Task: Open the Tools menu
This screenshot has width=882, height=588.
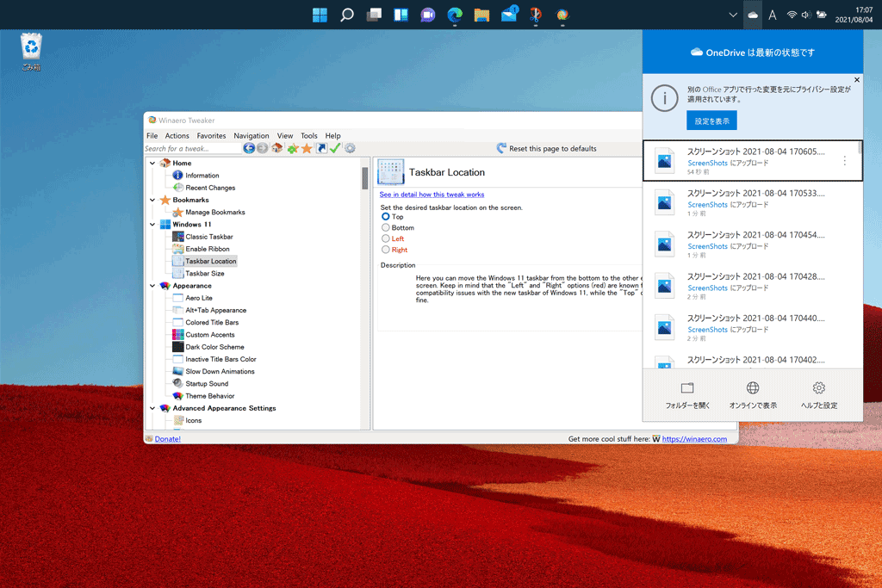Action: (x=309, y=135)
